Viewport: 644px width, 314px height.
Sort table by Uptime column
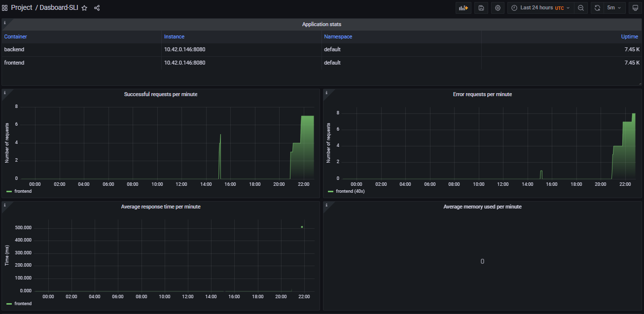630,36
